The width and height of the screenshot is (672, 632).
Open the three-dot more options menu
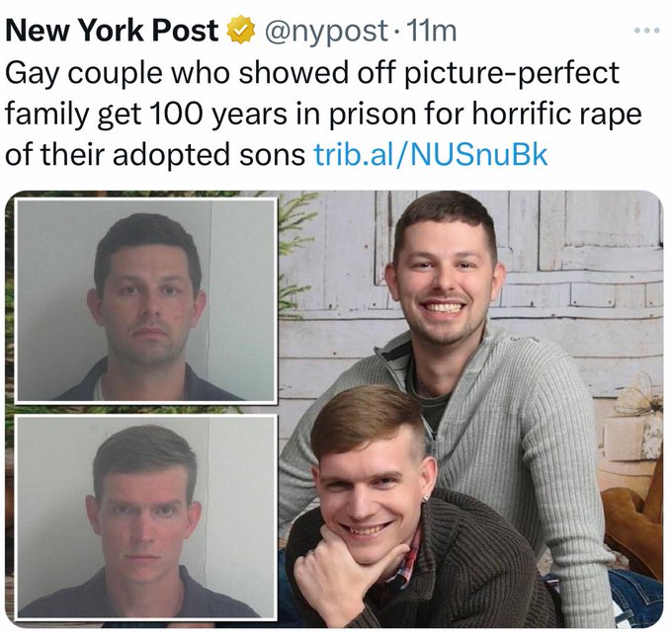pos(647,31)
